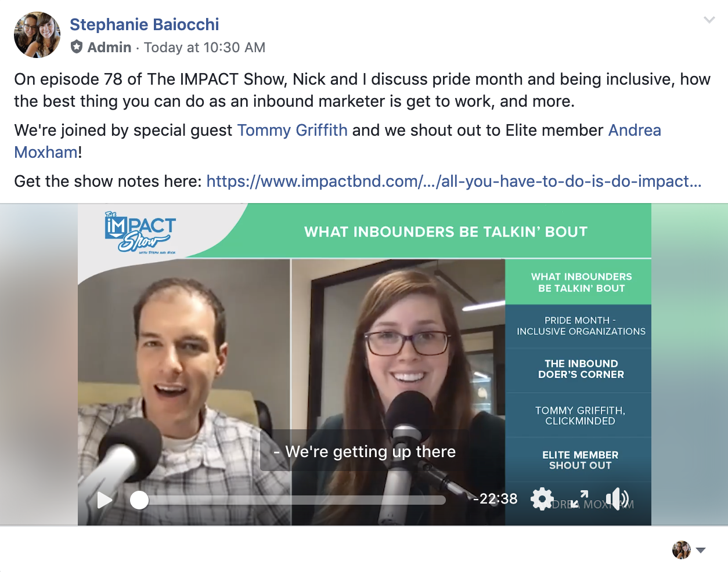The height and width of the screenshot is (572, 728).
Task: Click Stephanie Baiocchi's profile picture
Action: 37,35
